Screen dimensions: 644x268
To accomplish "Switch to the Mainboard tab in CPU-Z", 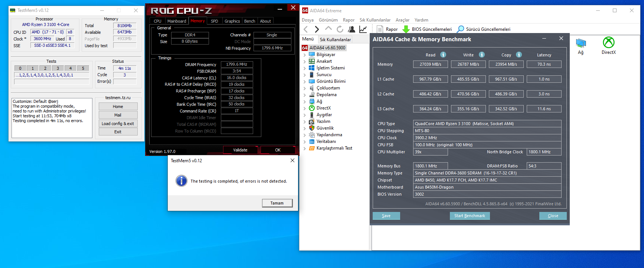I will point(177,21).
